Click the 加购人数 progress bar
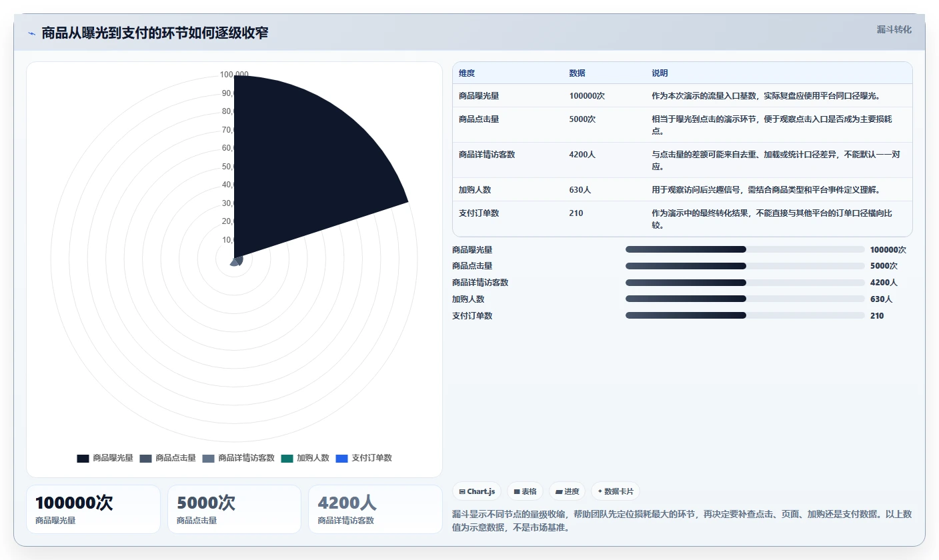 pyautogui.click(x=745, y=299)
